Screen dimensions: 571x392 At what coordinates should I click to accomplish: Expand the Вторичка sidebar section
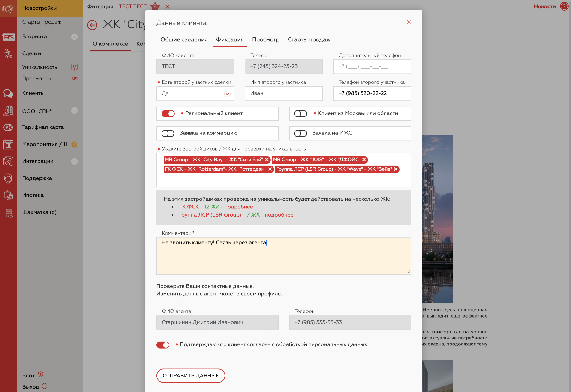[x=74, y=37]
